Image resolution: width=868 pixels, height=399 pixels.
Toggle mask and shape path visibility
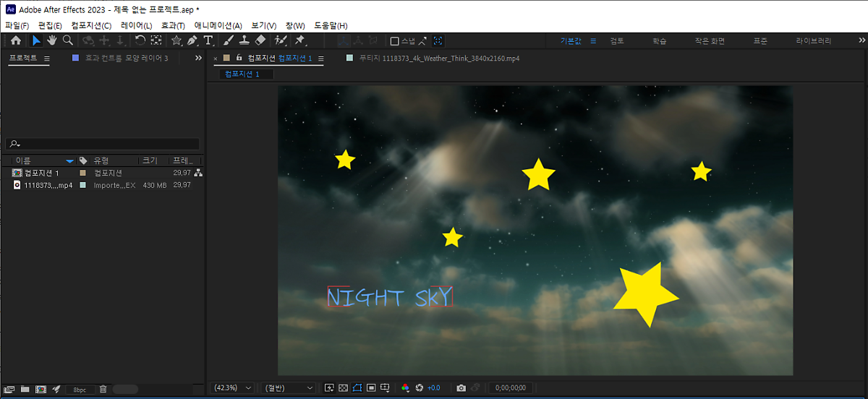(357, 388)
